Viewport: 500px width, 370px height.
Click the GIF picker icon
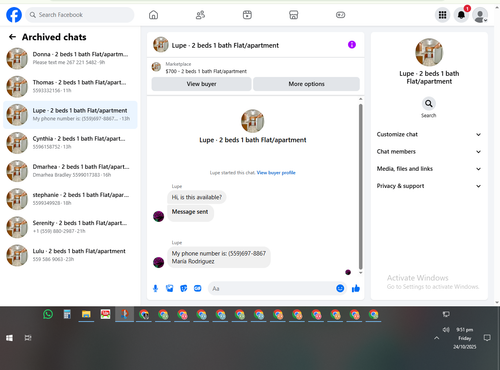pos(198,288)
